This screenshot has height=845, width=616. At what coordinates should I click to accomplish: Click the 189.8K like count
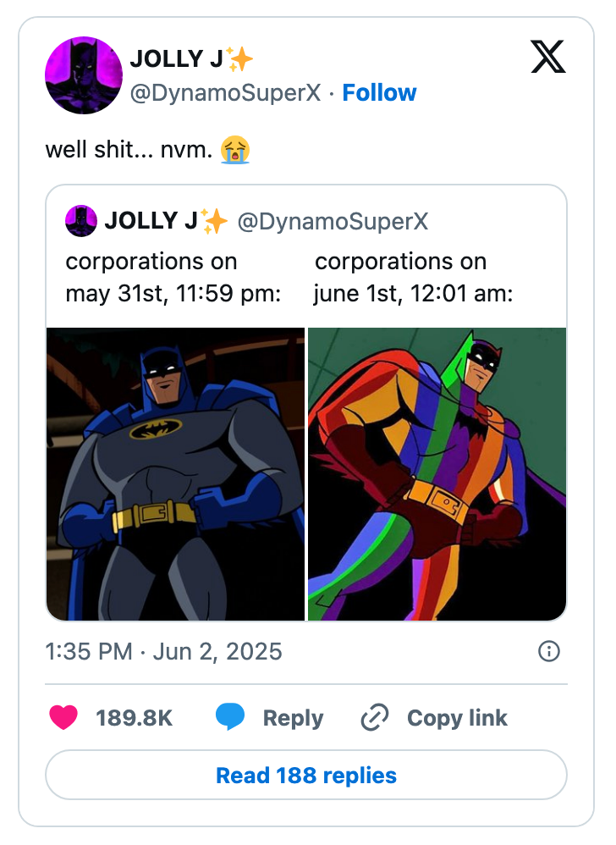coord(132,718)
